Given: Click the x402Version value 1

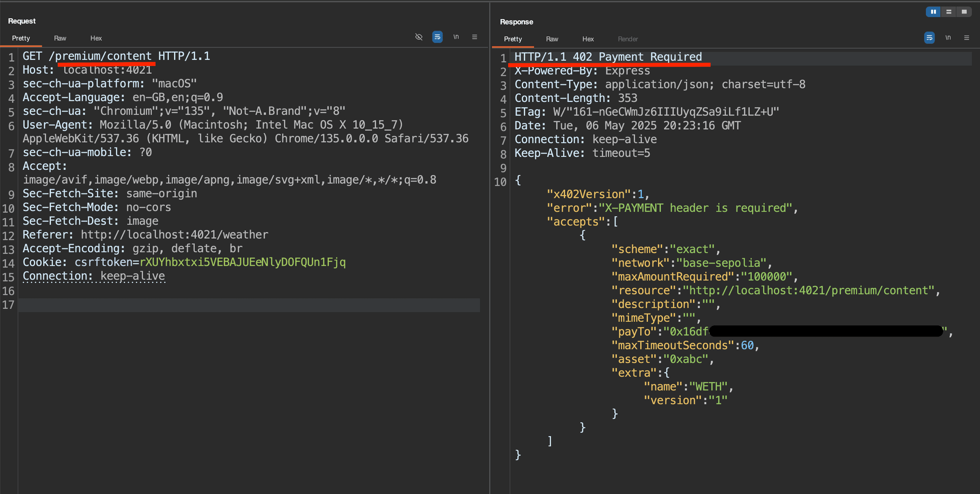Looking at the screenshot, I should 641,194.
